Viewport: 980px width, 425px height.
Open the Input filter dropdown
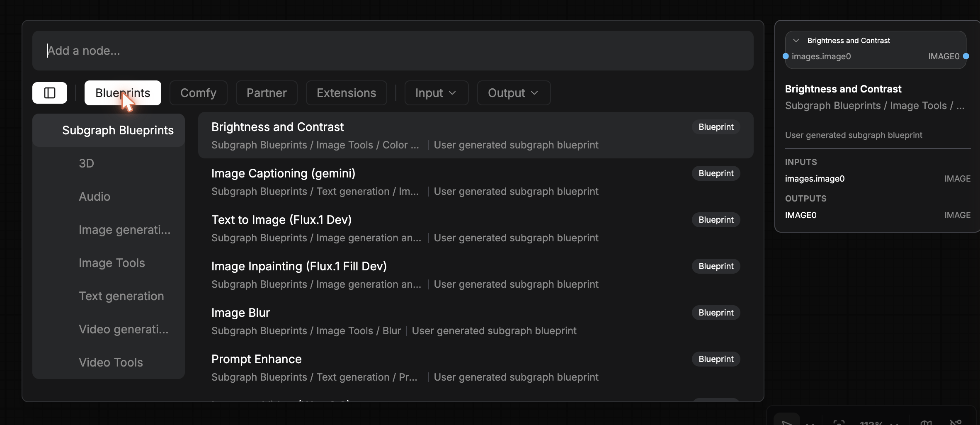pyautogui.click(x=436, y=93)
